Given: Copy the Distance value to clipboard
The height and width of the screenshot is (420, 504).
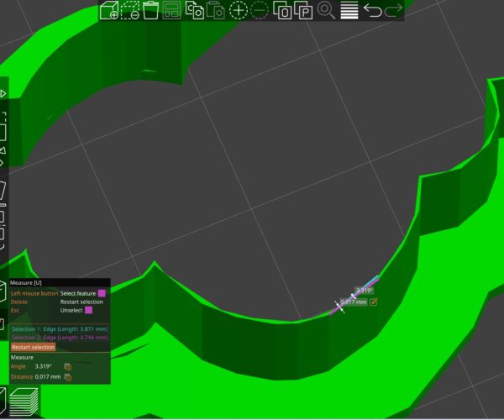Looking at the screenshot, I should tap(68, 377).
